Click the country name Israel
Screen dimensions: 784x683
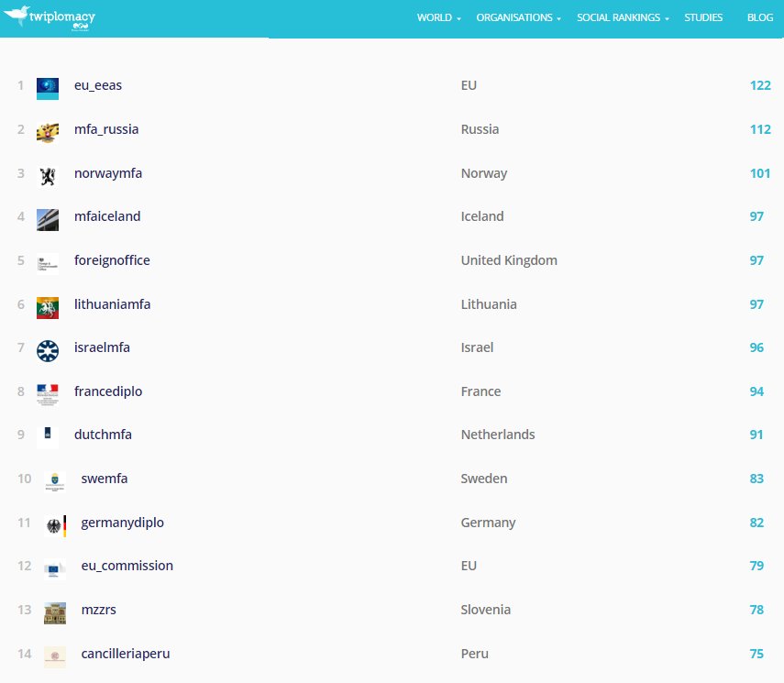pos(477,347)
